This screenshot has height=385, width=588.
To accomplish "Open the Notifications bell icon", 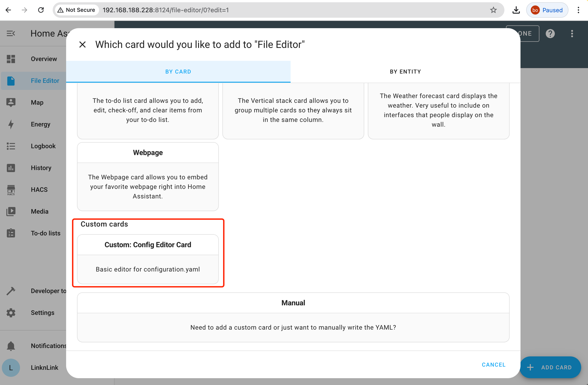I will (11, 346).
